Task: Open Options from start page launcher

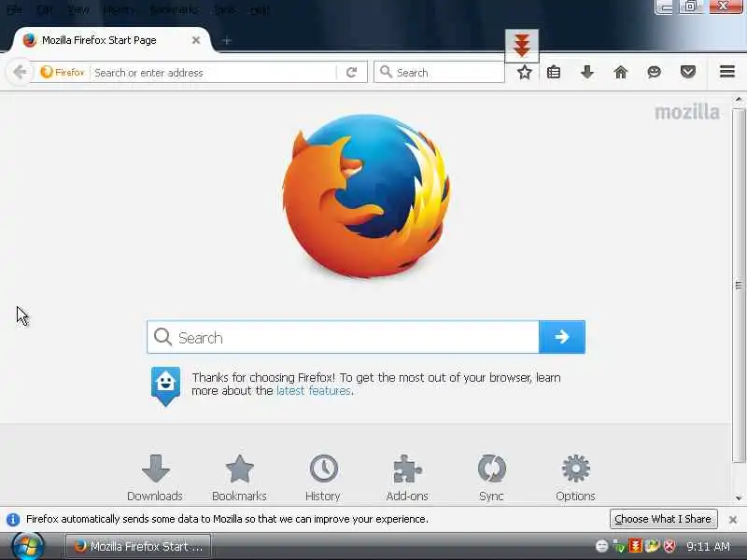Action: click(575, 478)
